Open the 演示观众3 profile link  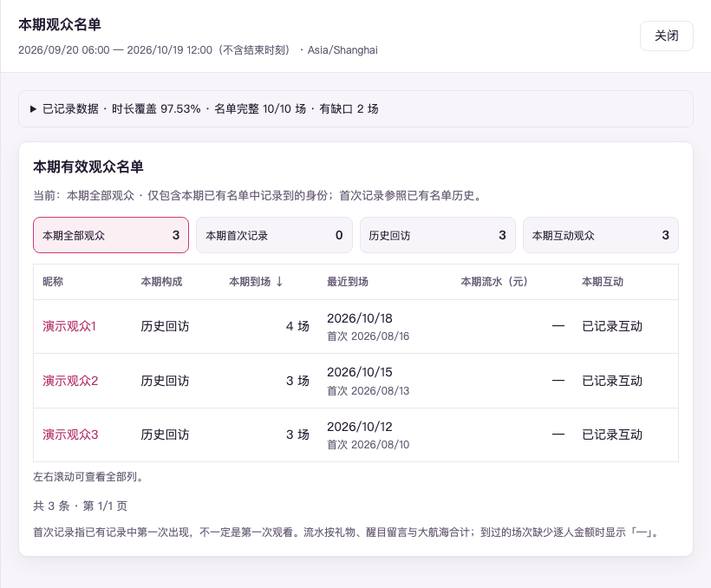point(70,434)
